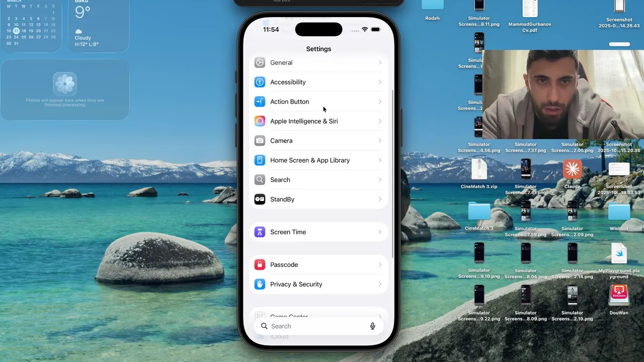Select Simulator Screens...2.05.png file
The width and height of the screenshot is (644, 362).
click(x=572, y=147)
